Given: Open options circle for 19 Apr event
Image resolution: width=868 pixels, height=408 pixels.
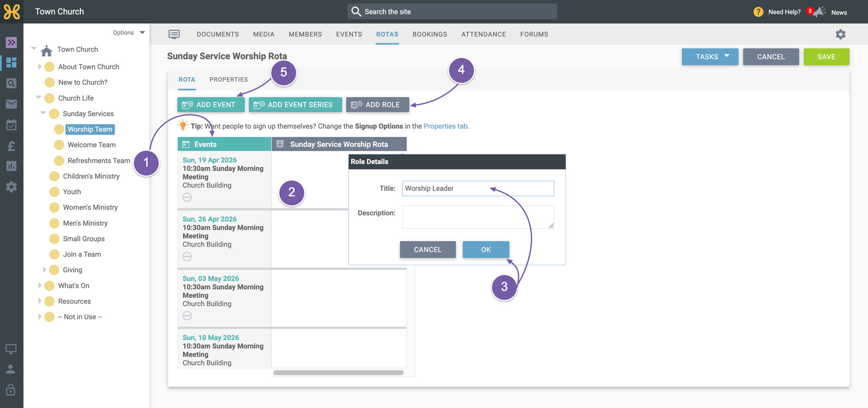Looking at the screenshot, I should [x=187, y=197].
